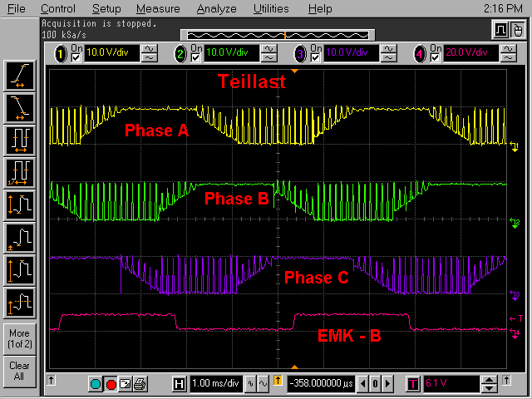Screen dimensions: 532x399
Task: Click the purple channel 3 ground marker
Action: coord(515,295)
